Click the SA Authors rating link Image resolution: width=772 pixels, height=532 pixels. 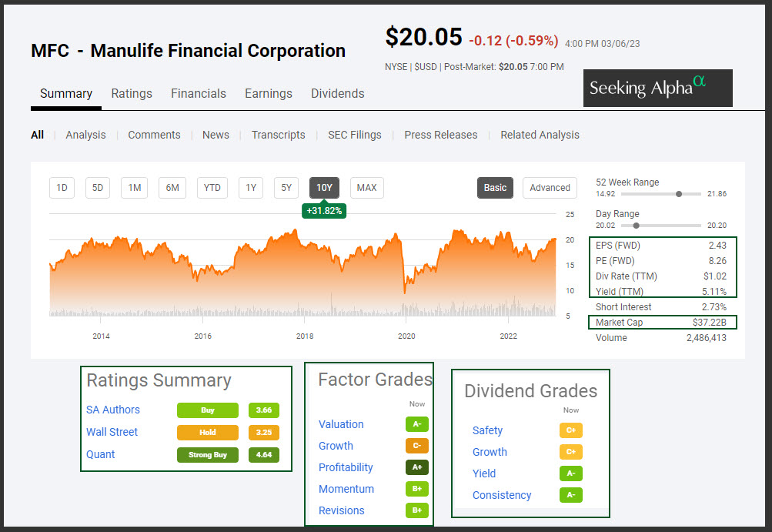(113, 410)
